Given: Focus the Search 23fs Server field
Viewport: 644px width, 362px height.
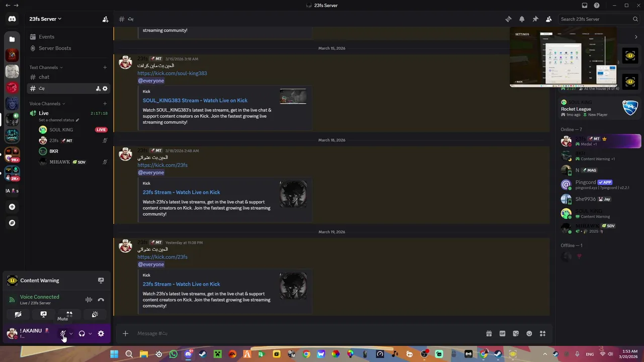Looking at the screenshot, I should [599, 19].
